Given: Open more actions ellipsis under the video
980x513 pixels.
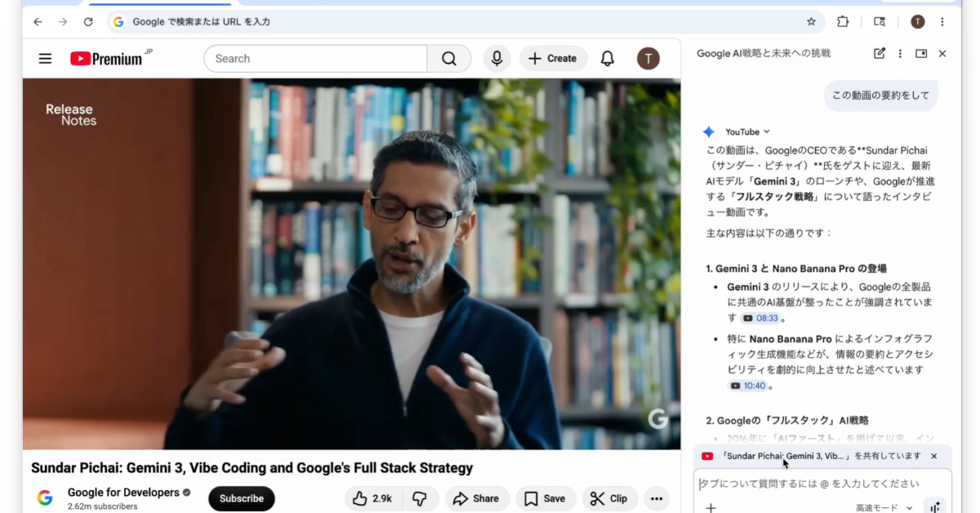Looking at the screenshot, I should 656,498.
